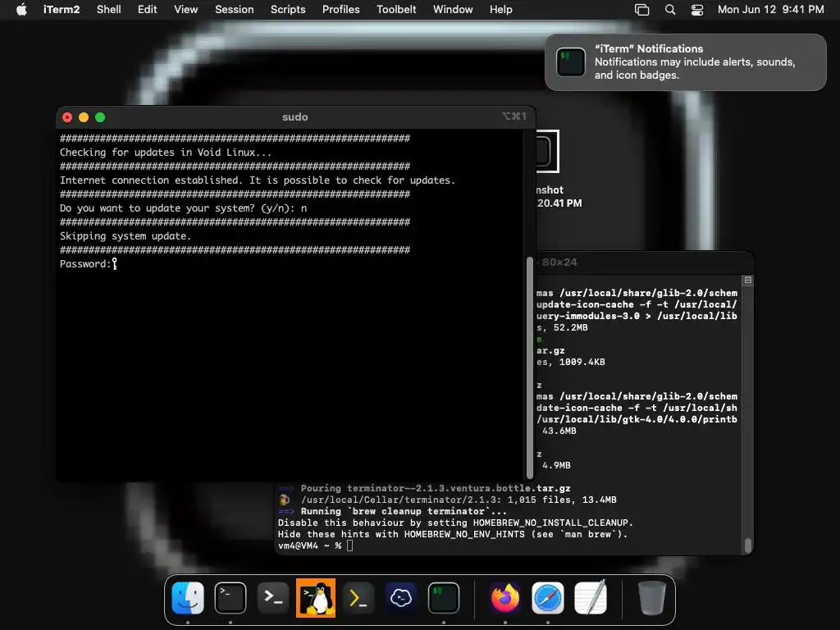This screenshot has width=840, height=630.
Task: Open the Apple menu
Action: 21,10
